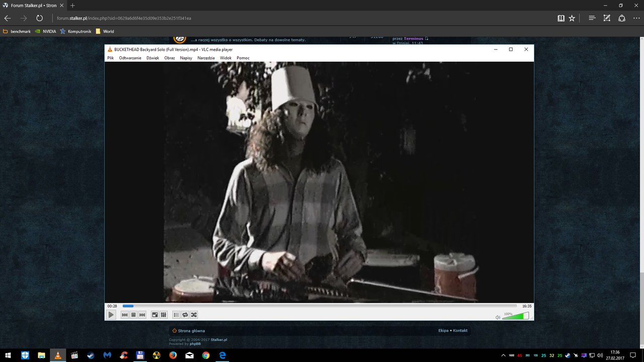Switch to VLC in the taskbar

coord(58,355)
